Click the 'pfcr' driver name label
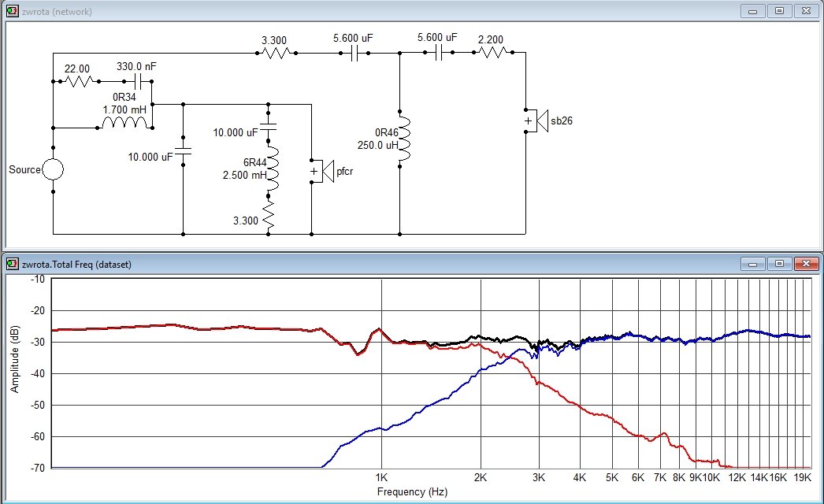This screenshot has height=504, width=824. point(345,172)
